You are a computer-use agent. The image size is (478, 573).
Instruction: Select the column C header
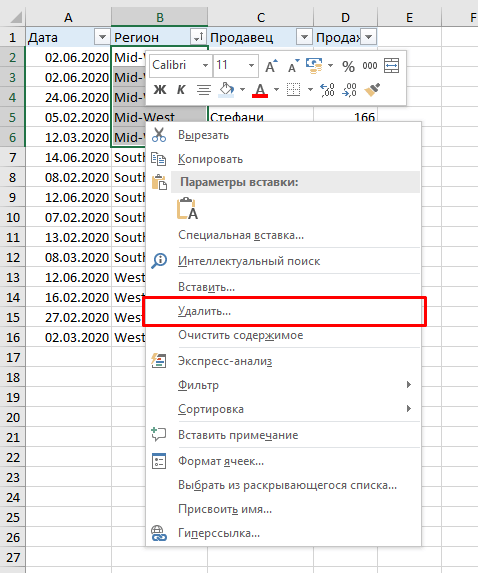(x=261, y=17)
